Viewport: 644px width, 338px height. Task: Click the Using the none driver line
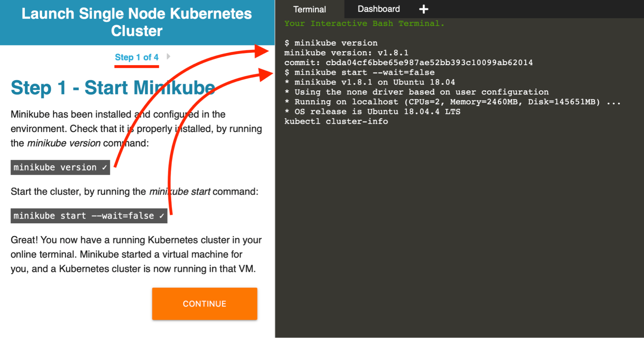coord(417,92)
